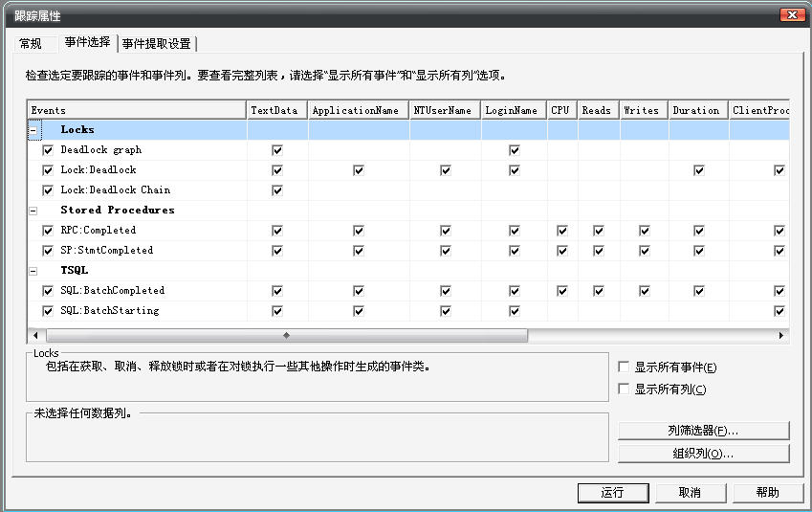Uncheck the Lock:Deadlock event checkbox
Image resolution: width=812 pixels, height=512 pixels.
point(48,170)
